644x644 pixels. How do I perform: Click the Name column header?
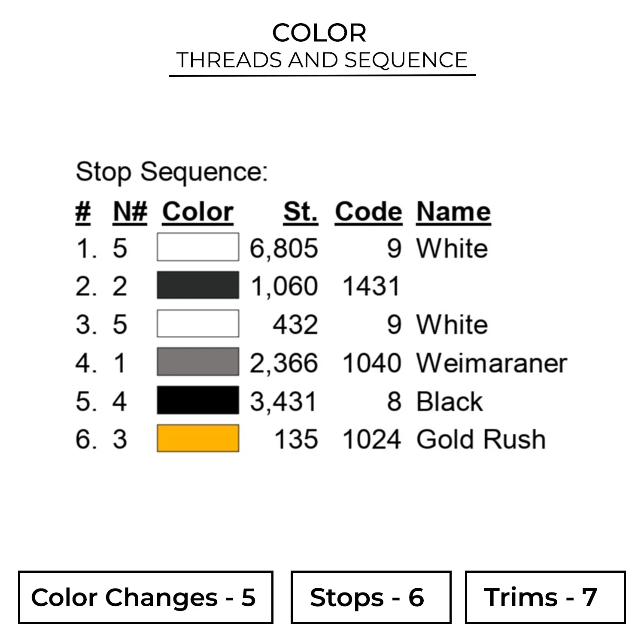click(x=453, y=212)
